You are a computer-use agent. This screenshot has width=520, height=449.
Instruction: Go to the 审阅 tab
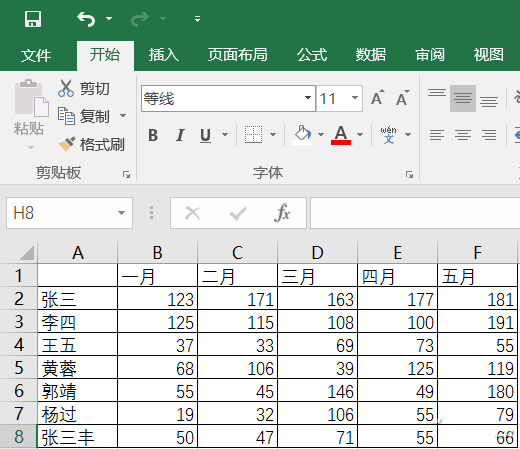point(430,55)
